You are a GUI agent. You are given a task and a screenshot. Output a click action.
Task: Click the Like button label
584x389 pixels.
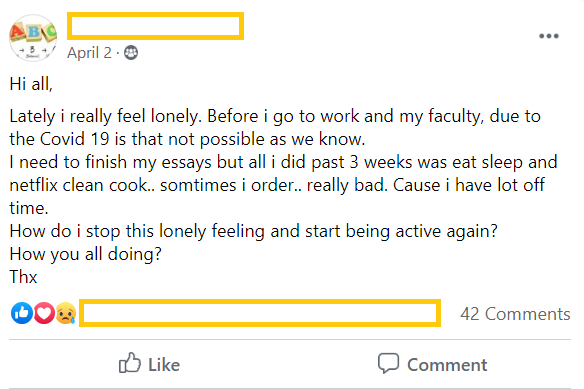click(x=164, y=364)
